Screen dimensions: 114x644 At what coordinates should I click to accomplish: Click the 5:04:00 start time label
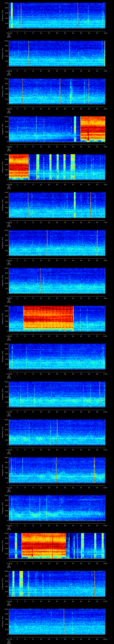pos(9,147)
